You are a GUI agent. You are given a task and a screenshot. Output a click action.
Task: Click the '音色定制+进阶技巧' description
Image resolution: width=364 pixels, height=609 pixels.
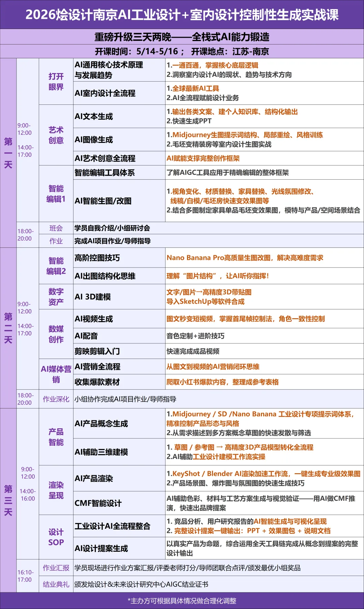coord(195,336)
